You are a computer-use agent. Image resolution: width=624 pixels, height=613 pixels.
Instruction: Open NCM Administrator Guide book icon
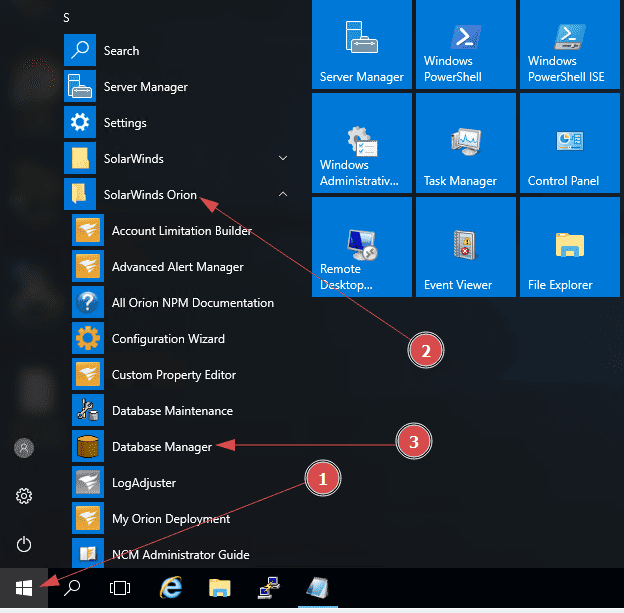88,553
